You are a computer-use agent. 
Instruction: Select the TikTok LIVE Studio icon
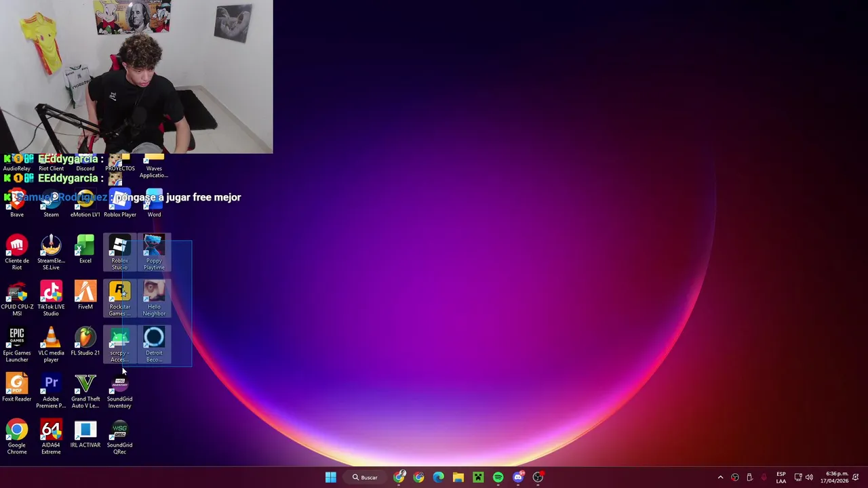pyautogui.click(x=51, y=298)
